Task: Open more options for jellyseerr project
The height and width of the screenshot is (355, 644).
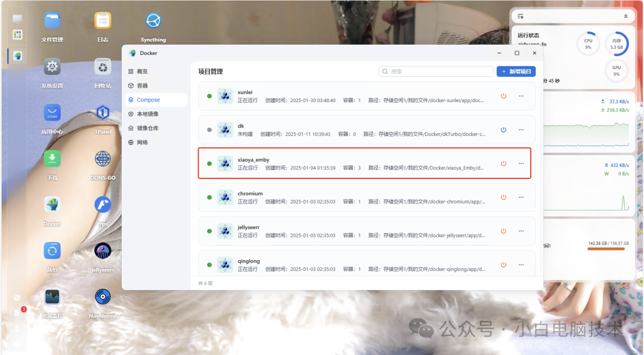Action: [x=521, y=231]
